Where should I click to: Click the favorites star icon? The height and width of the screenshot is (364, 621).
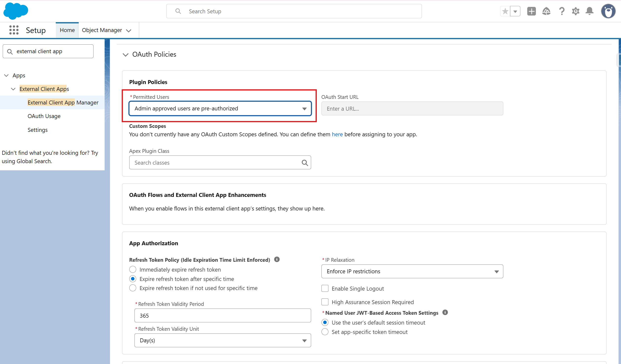[x=505, y=11]
